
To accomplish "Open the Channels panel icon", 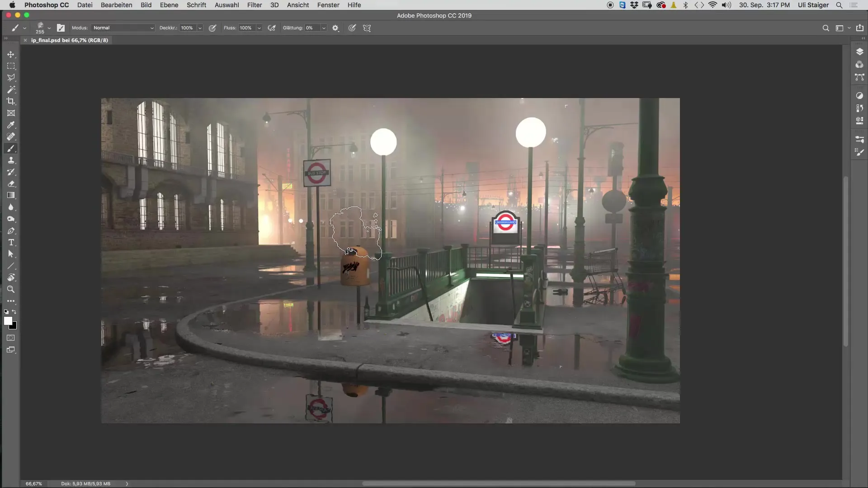I will pyautogui.click(x=859, y=65).
